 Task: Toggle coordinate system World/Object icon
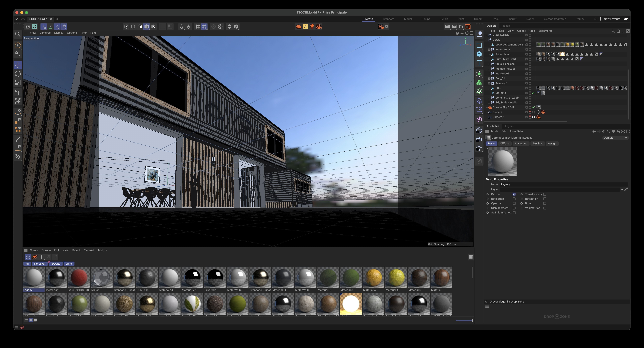[64, 27]
